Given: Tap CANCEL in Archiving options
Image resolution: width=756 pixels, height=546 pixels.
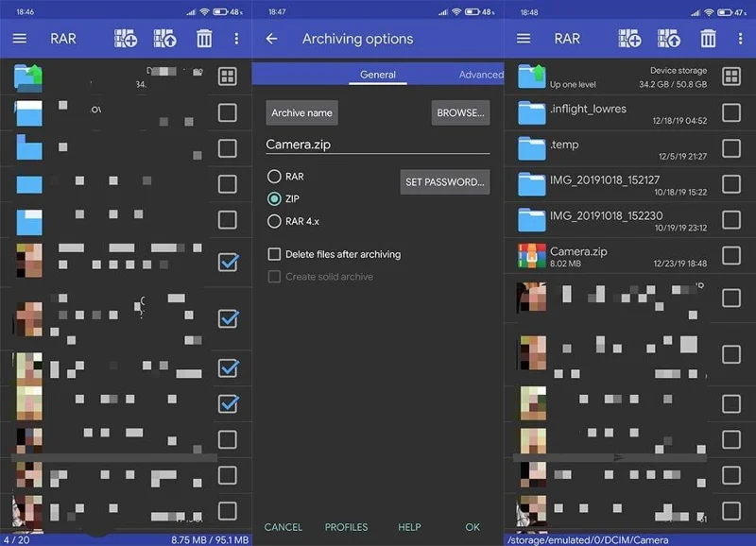Looking at the screenshot, I should [x=283, y=527].
